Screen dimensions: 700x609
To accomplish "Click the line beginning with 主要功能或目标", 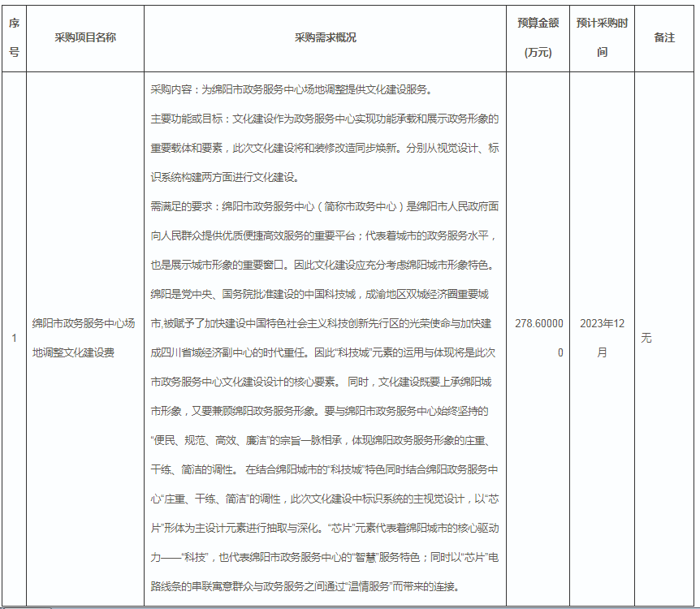I will pos(324,119).
